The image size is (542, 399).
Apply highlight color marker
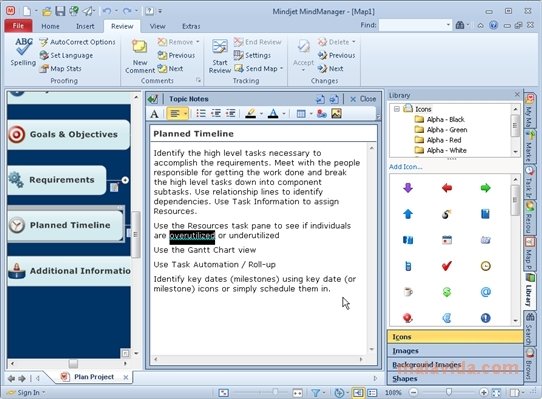[x=251, y=113]
